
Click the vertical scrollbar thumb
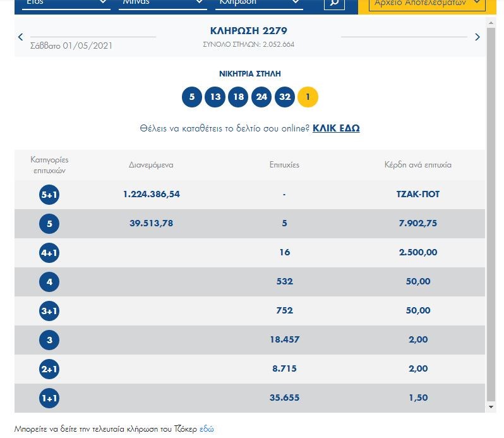pyautogui.click(x=491, y=209)
